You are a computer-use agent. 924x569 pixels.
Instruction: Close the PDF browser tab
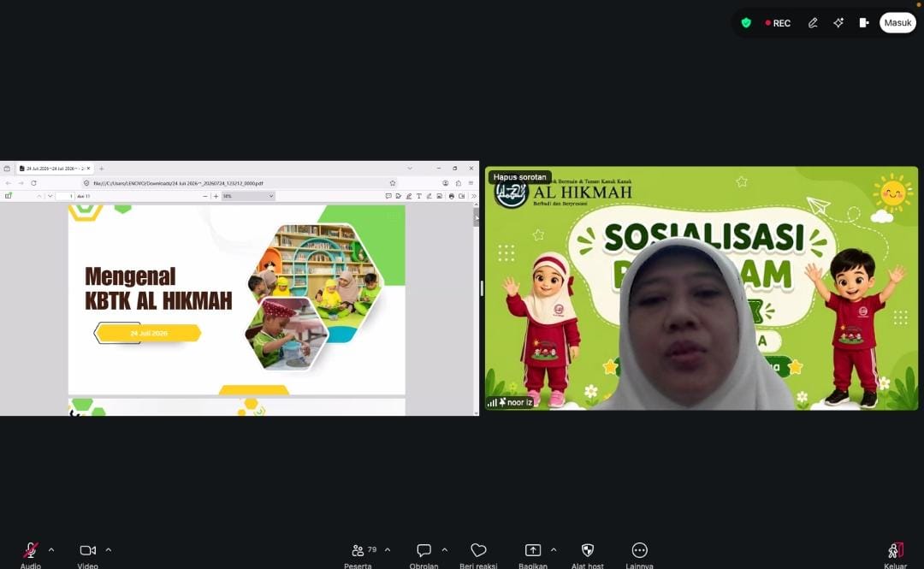tap(88, 169)
